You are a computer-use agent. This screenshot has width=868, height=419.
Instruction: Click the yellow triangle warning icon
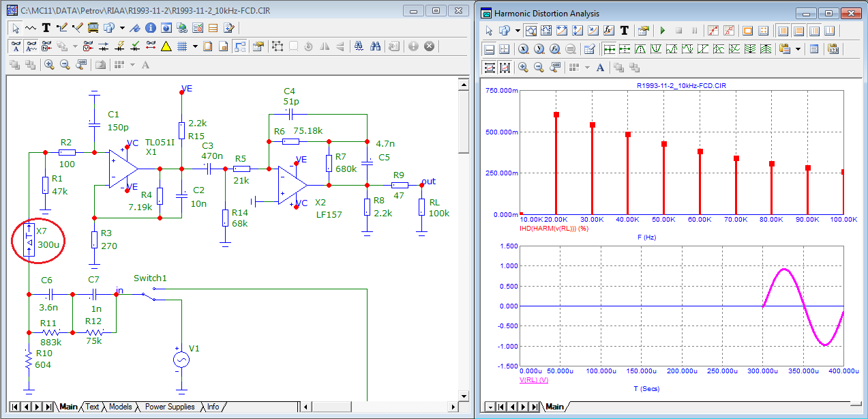point(166,46)
